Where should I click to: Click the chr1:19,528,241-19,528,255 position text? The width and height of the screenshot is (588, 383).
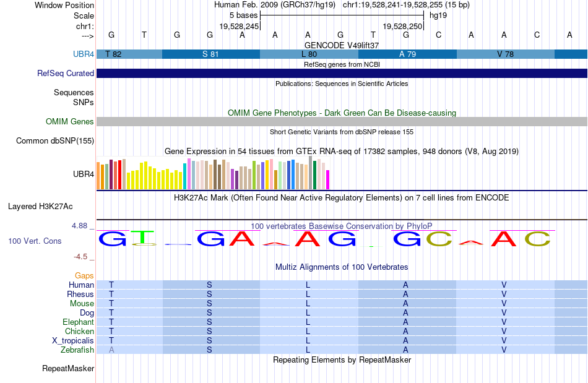pos(406,5)
